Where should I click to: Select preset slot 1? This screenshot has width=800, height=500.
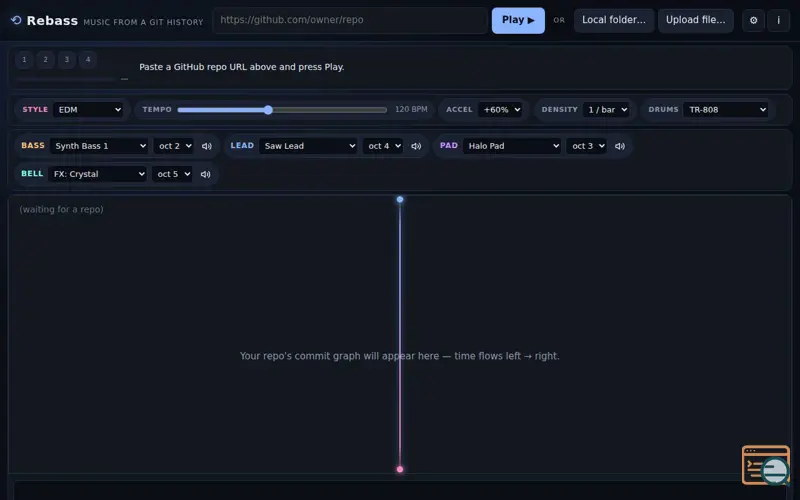24,60
